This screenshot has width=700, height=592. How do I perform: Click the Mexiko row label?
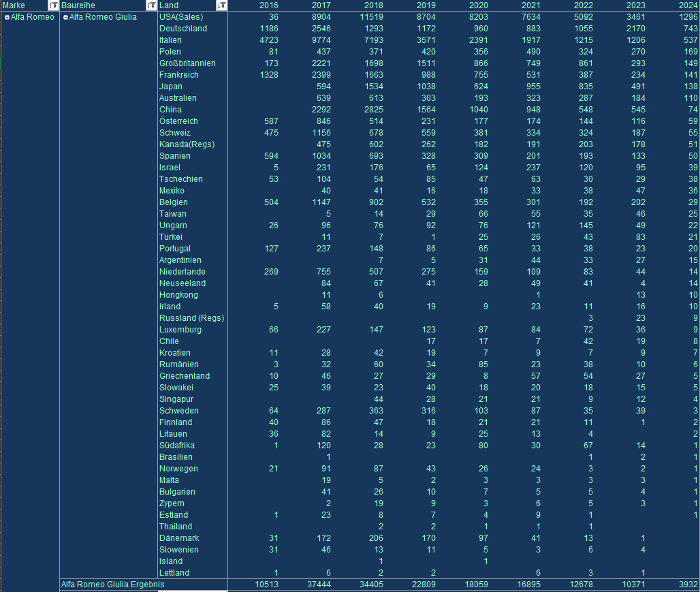tap(172, 191)
